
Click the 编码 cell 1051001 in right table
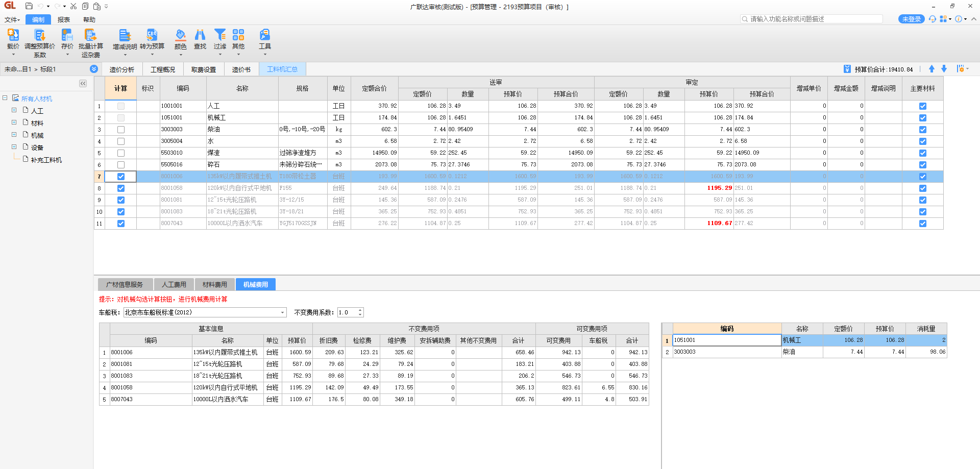tap(727, 340)
